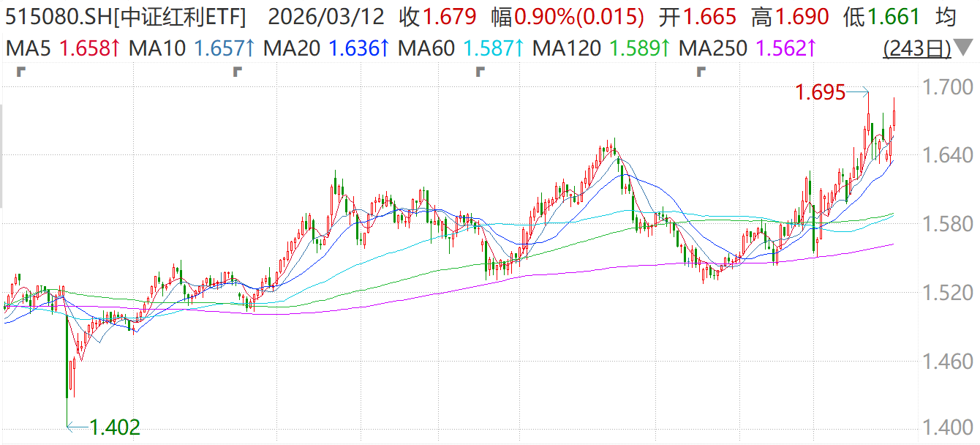Click the 515080.SH[中证红利ETF] title
The height and width of the screenshot is (445, 980).
126,16
